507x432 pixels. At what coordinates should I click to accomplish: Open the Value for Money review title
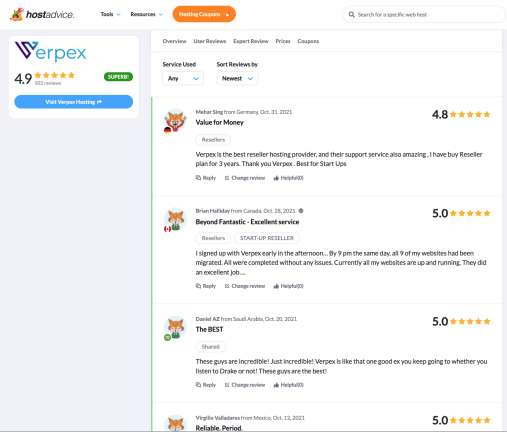pos(219,122)
